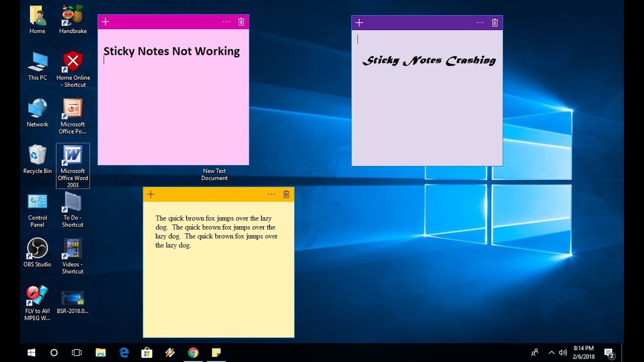Open the yellow note's options menu
This screenshot has height=362, width=644.
pos(271,194)
